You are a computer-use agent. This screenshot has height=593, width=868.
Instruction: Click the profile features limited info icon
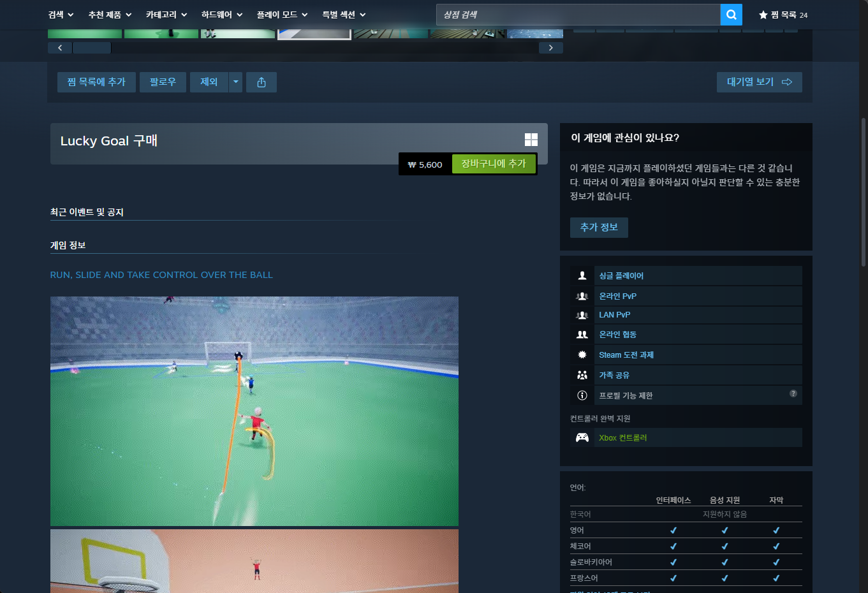582,395
